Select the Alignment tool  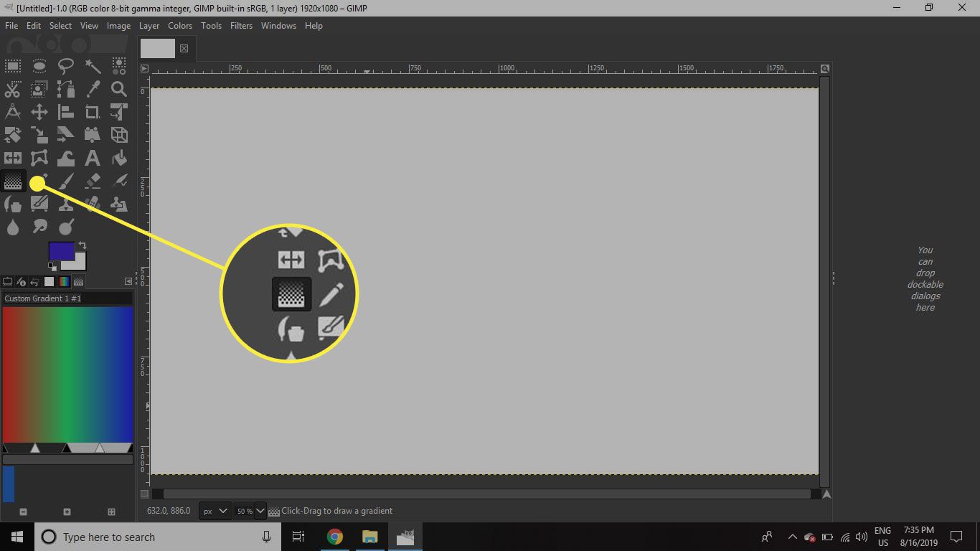coord(66,112)
